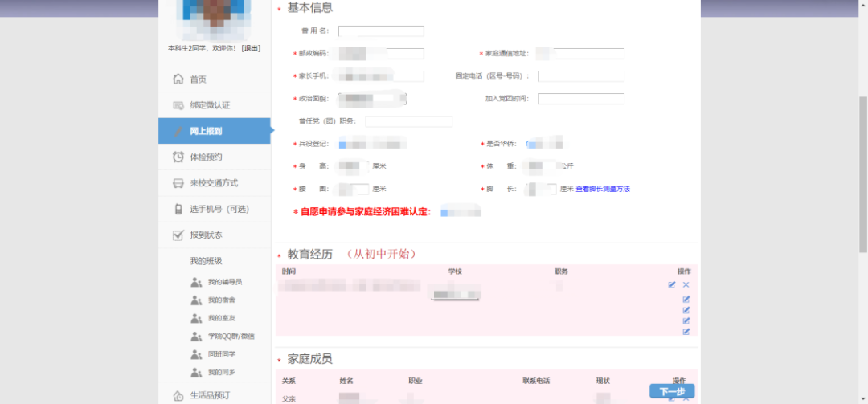The width and height of the screenshot is (868, 404).
Task: Click the checkmark icon beside 报到状态
Action: (178, 235)
